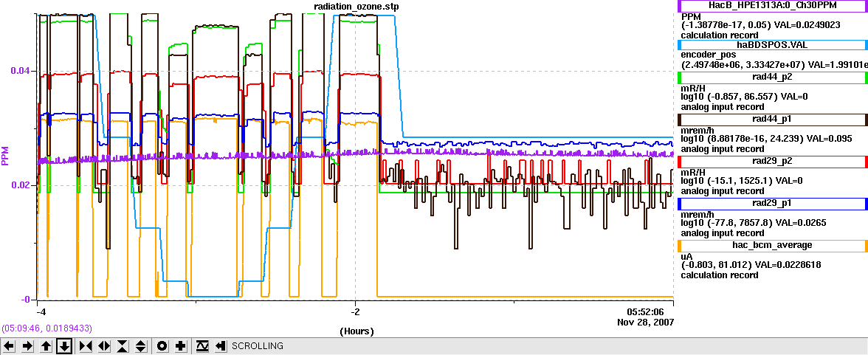Shift the plot up with the up arrow

[x=46, y=346]
